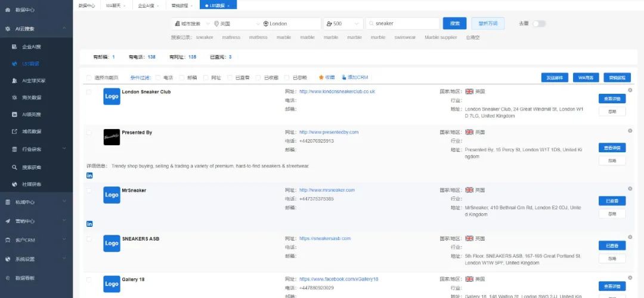Select the London Sneaker Club row checkbox

pos(89,92)
